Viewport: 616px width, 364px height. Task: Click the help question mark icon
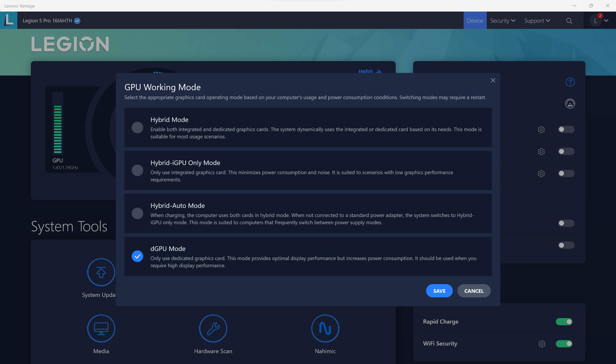pyautogui.click(x=570, y=82)
